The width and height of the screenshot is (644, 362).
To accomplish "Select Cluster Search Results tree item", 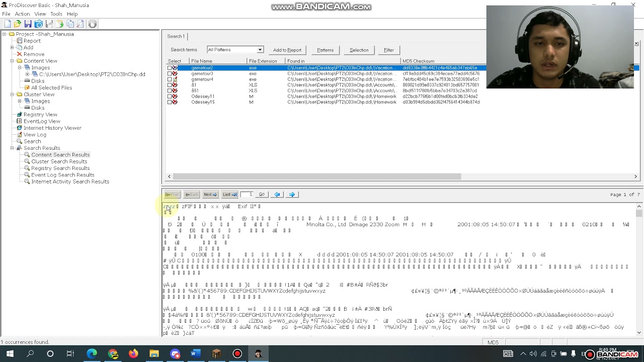I will click(x=59, y=162).
